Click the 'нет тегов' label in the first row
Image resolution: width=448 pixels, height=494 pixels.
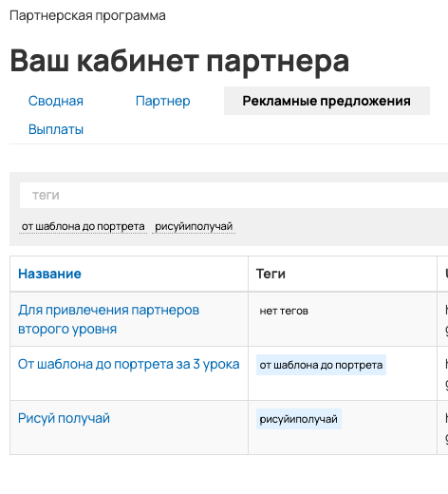[x=284, y=311]
